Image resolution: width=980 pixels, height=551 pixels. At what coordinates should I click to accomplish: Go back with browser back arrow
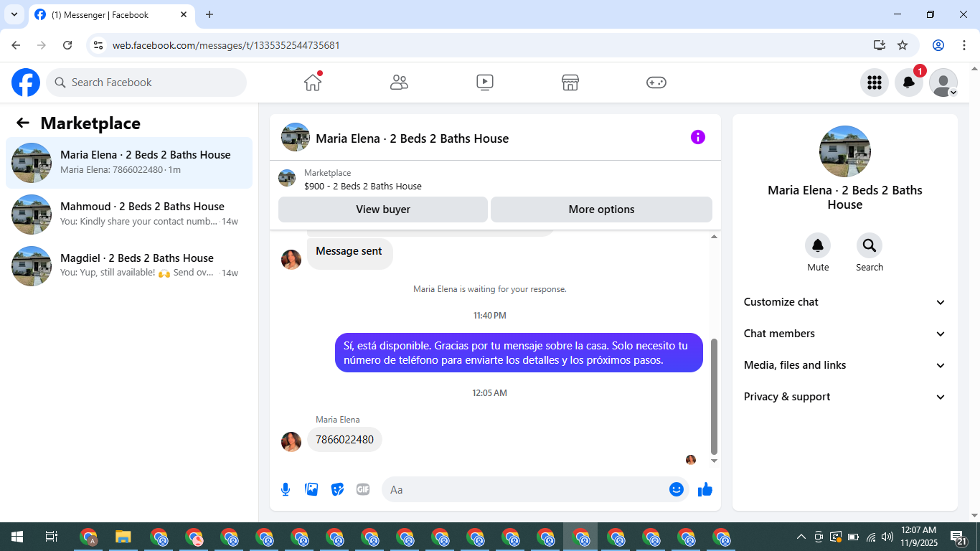[x=16, y=45]
